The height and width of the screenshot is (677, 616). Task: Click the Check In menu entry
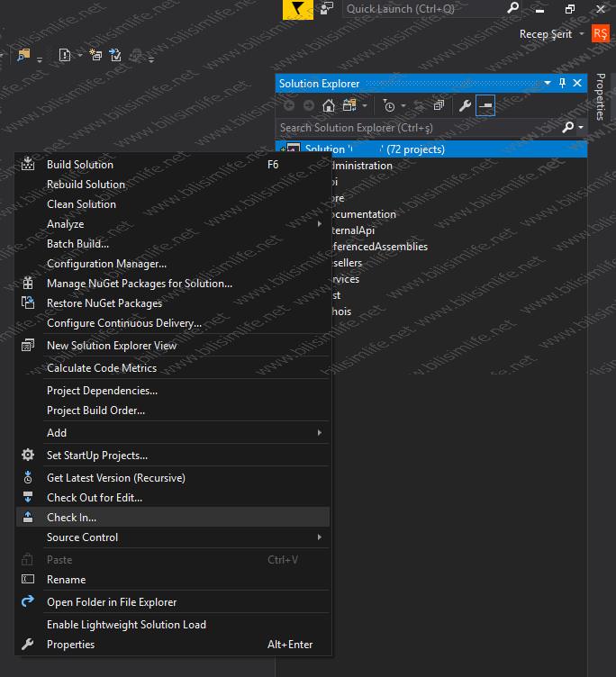pyautogui.click(x=173, y=518)
